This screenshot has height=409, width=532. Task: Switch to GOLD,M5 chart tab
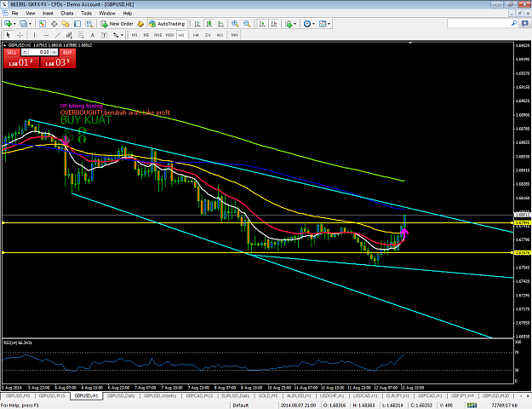(x=268, y=395)
